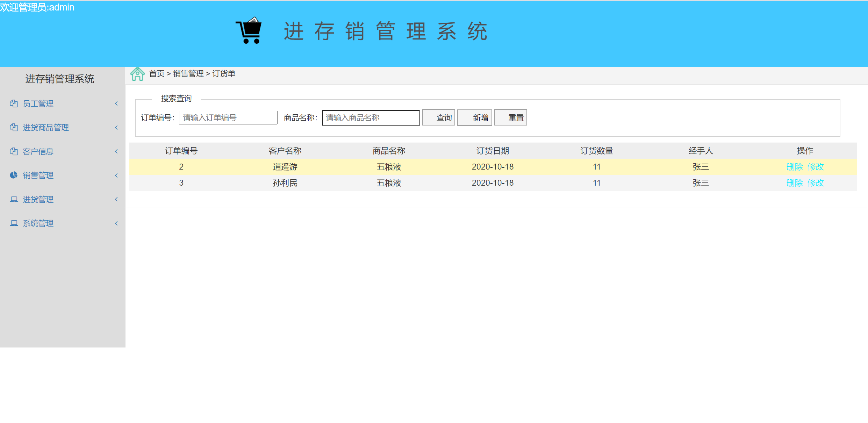868x423 pixels.
Task: Click 订货单 in the breadcrumb
Action: coord(224,74)
